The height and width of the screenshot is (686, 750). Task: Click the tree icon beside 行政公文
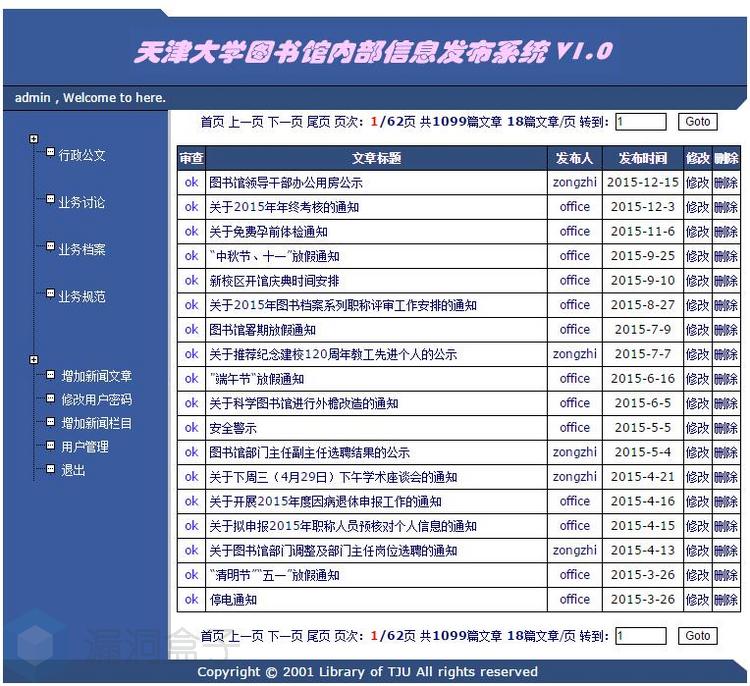[50, 152]
